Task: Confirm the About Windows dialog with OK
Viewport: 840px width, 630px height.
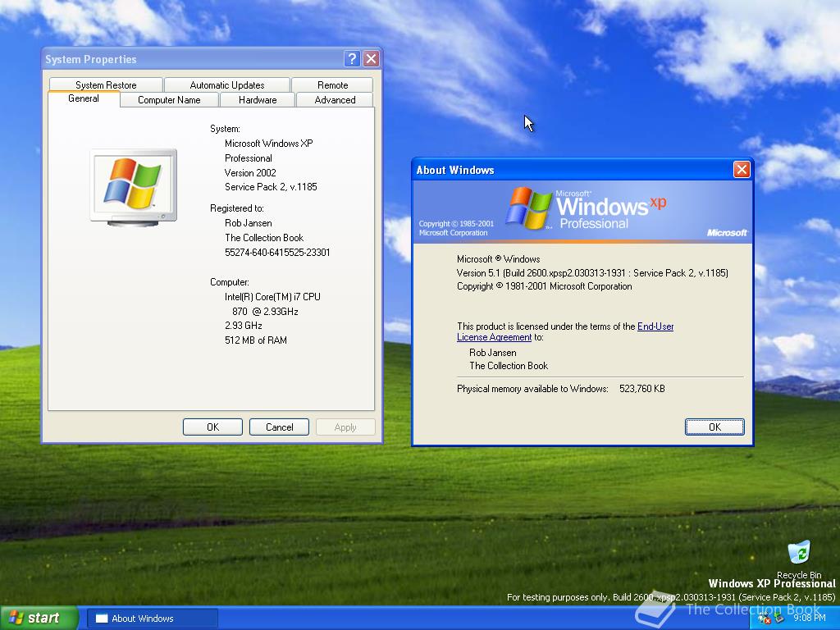Action: pos(714,427)
